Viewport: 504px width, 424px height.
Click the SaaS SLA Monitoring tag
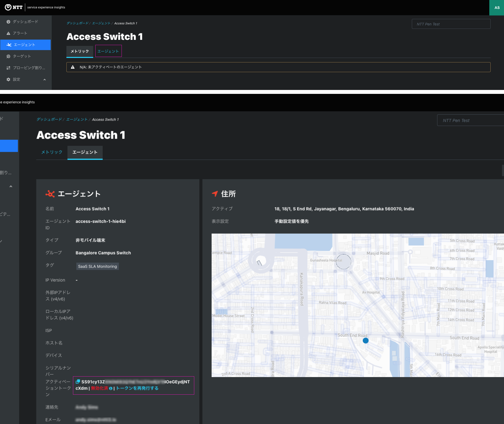(x=97, y=266)
